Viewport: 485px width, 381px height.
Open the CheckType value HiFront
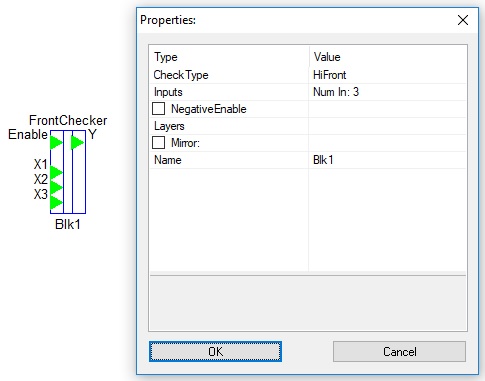pos(387,75)
